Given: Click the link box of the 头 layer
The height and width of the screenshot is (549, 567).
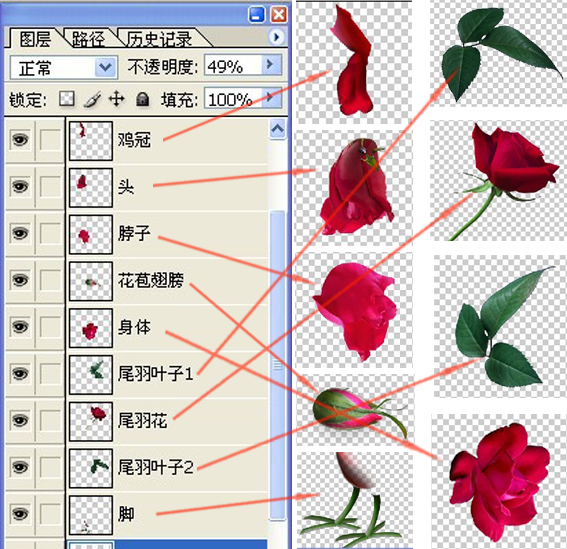Looking at the screenshot, I should (50, 187).
